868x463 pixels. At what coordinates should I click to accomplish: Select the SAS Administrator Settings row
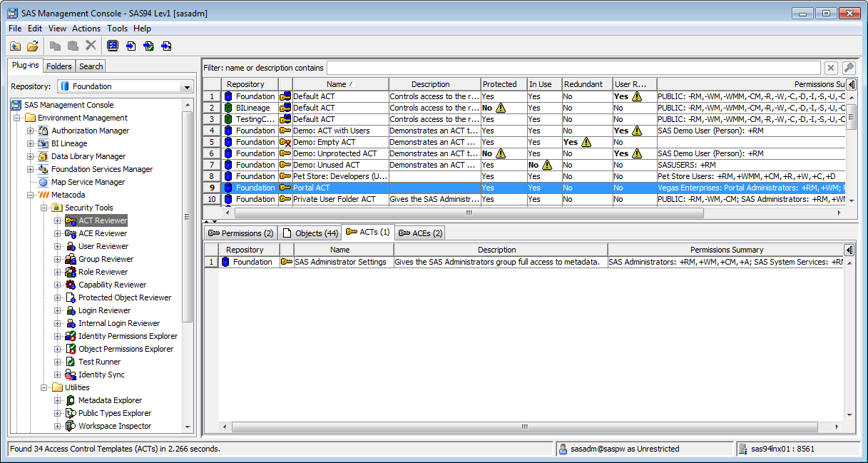[524, 262]
